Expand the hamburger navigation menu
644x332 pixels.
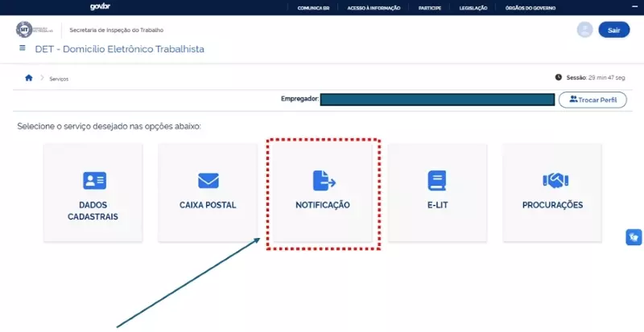pyautogui.click(x=22, y=49)
